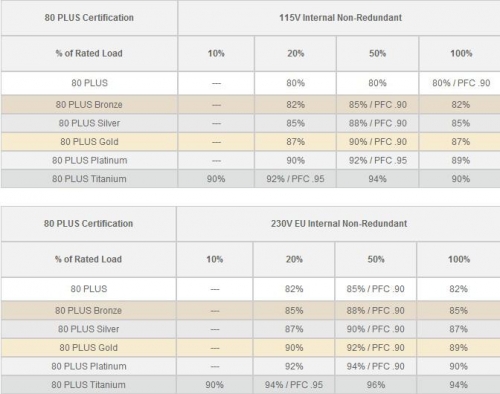Click the 80% / PFC .90 cell in 80 PLUS row
This screenshot has height=394, width=500.
[x=461, y=83]
